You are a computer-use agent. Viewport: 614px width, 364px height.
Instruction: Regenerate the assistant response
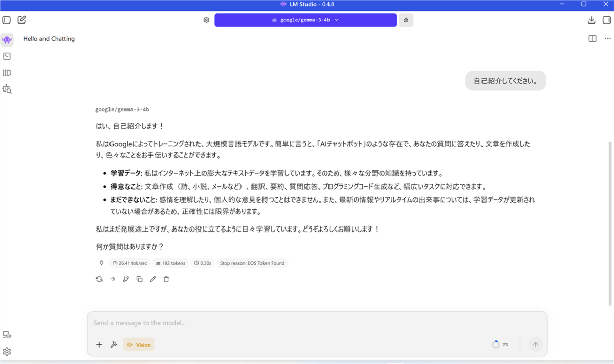tap(99, 279)
